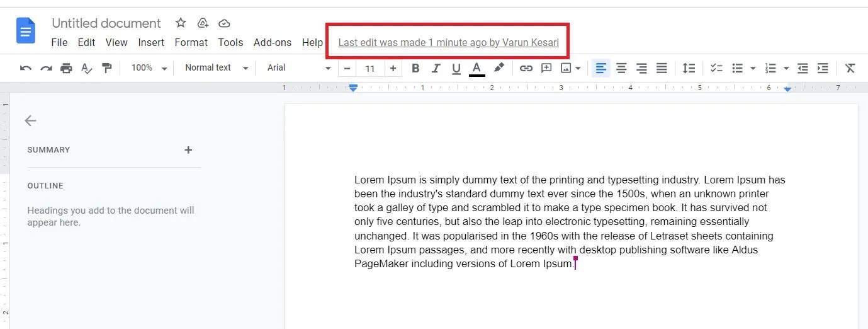Add a summary with the plus button
The image size is (868, 329).
point(188,150)
